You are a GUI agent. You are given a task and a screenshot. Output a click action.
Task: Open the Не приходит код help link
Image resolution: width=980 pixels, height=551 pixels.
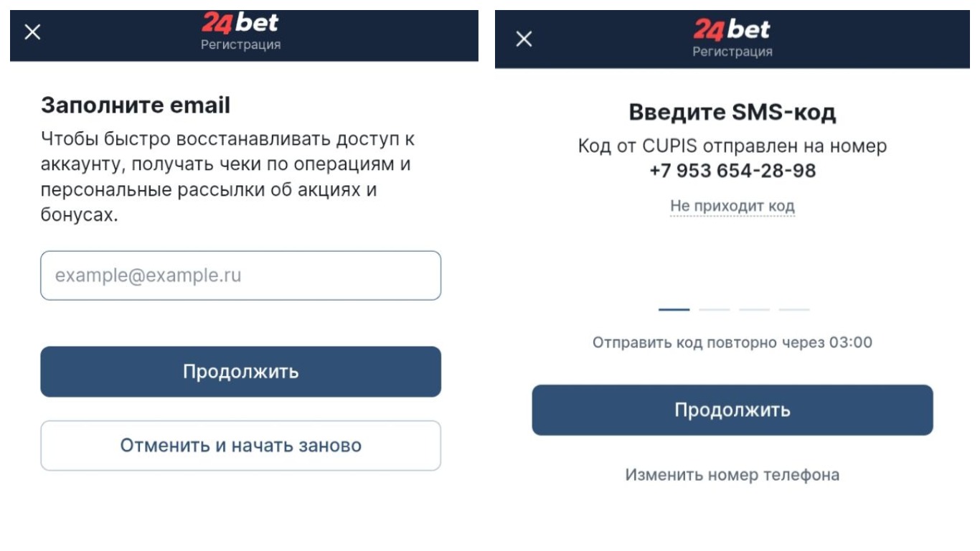pos(732,206)
